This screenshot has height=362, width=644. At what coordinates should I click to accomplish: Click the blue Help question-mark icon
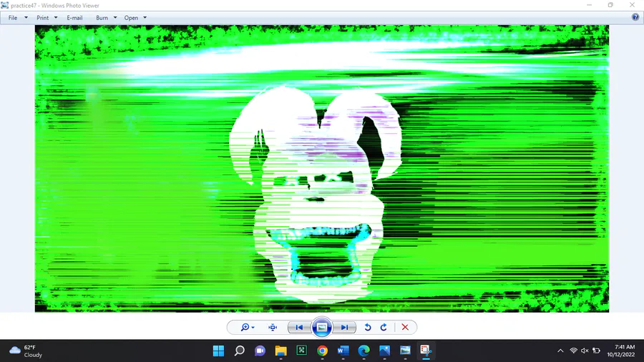[x=635, y=17]
